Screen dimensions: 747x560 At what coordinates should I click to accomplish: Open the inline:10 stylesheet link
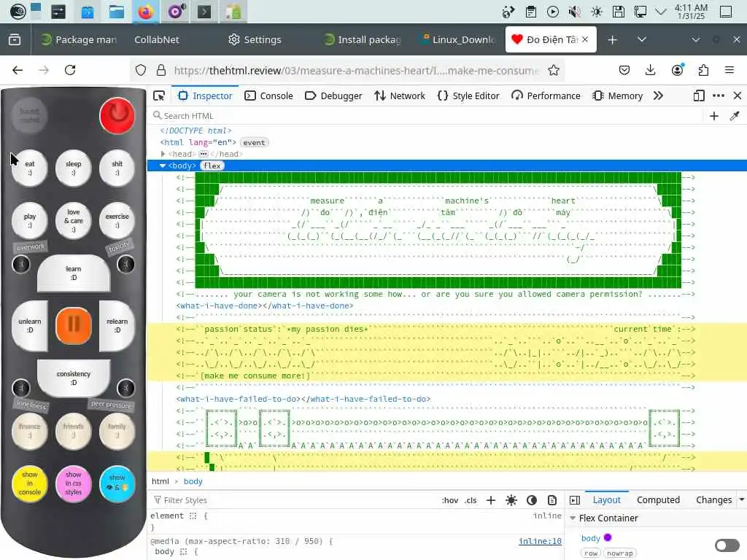tap(540, 542)
